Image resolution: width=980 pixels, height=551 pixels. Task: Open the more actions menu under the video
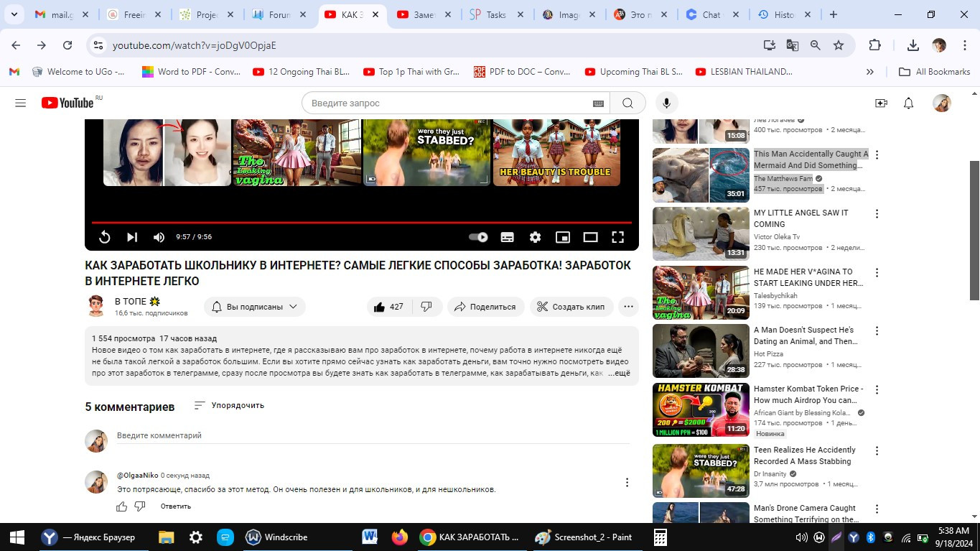628,307
